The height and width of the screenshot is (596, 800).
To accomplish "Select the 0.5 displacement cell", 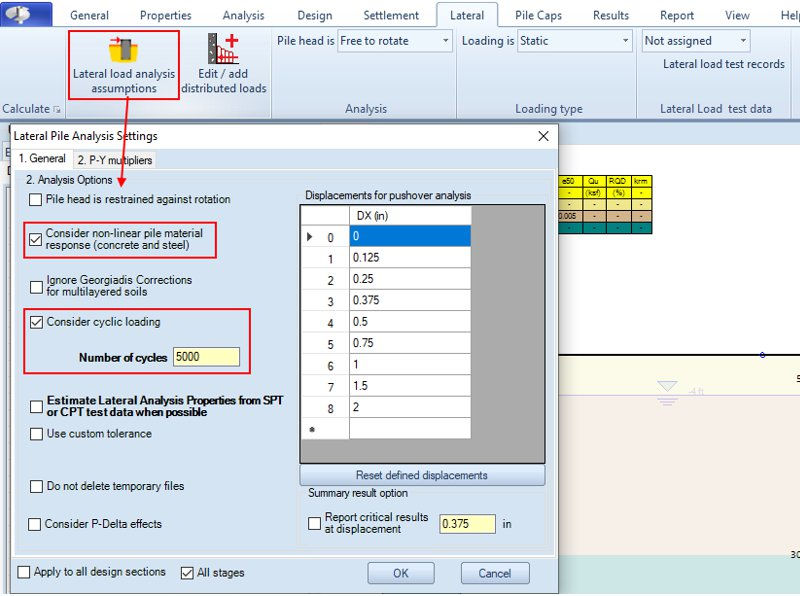I will pos(410,322).
